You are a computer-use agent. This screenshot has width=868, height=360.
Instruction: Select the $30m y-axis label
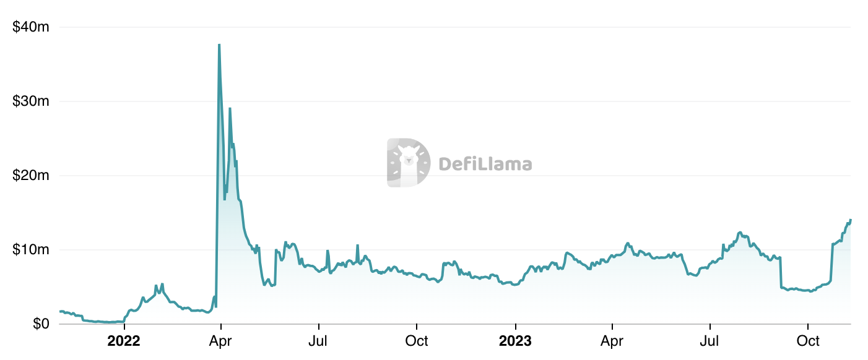click(x=32, y=101)
